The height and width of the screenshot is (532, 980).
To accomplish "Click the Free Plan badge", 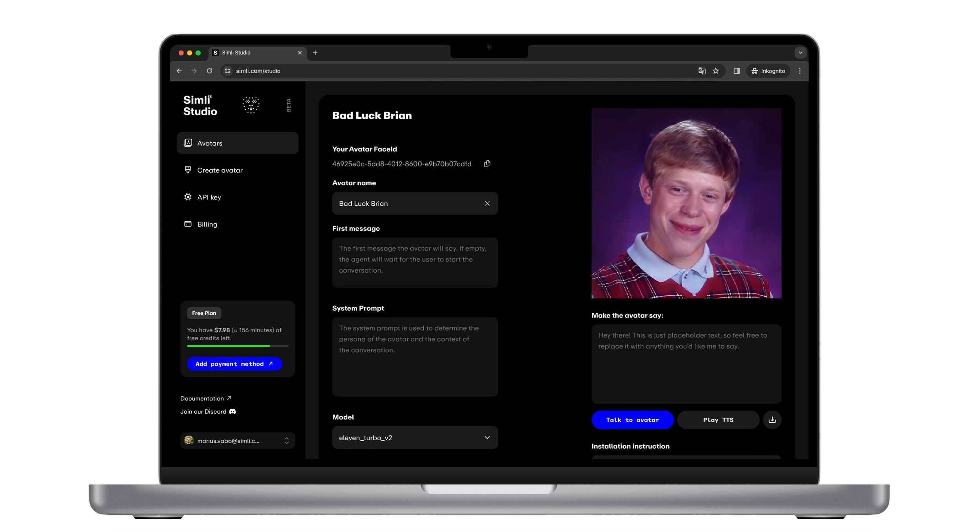I will pyautogui.click(x=204, y=313).
